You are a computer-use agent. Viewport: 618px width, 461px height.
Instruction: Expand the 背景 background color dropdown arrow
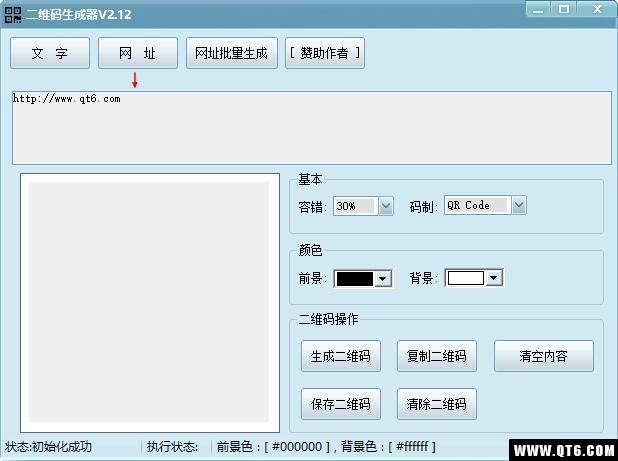point(493,278)
